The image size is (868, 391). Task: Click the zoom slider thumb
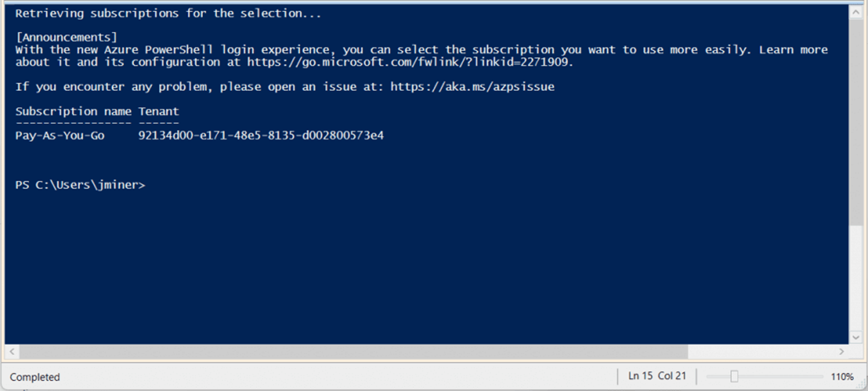point(734,377)
